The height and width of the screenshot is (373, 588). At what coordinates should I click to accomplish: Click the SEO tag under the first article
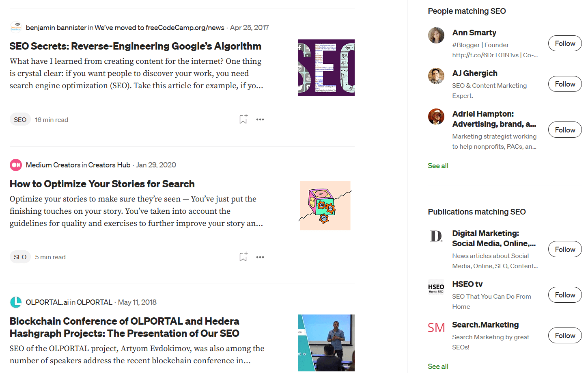click(x=20, y=119)
